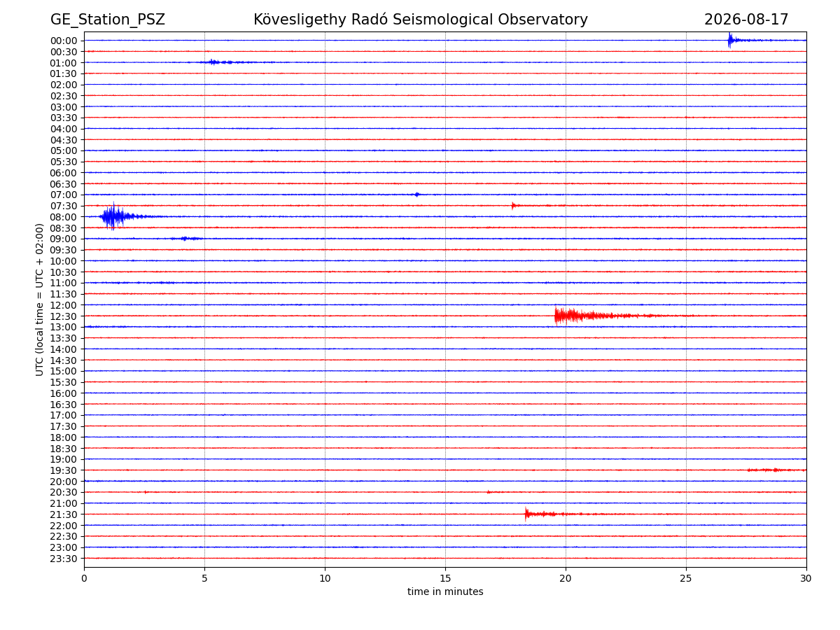Click the 03:30 row label
The height and width of the screenshot is (630, 840).
click(x=64, y=118)
